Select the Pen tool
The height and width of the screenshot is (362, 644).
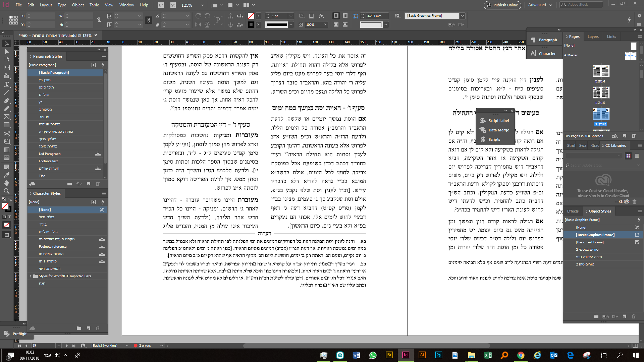6,101
